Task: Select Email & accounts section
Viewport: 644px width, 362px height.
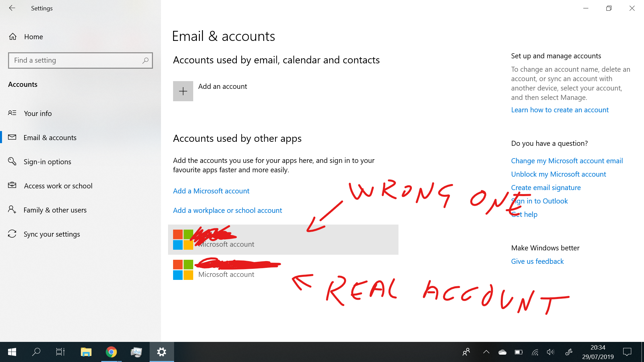Action: (x=50, y=137)
